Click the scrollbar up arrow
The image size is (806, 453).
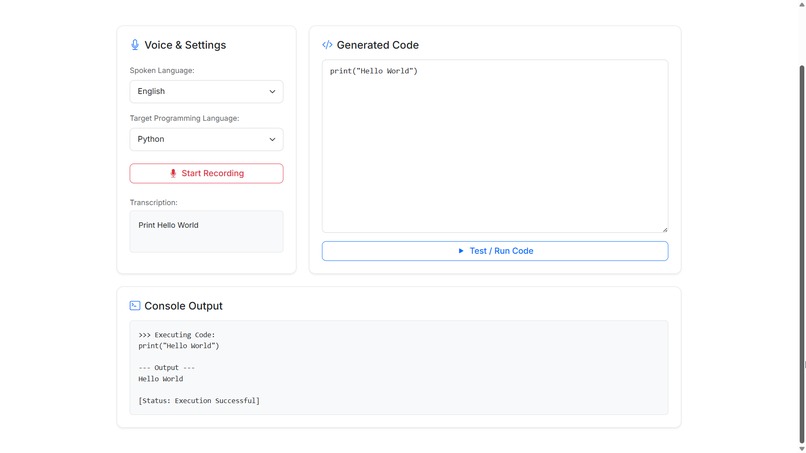coord(801,4)
